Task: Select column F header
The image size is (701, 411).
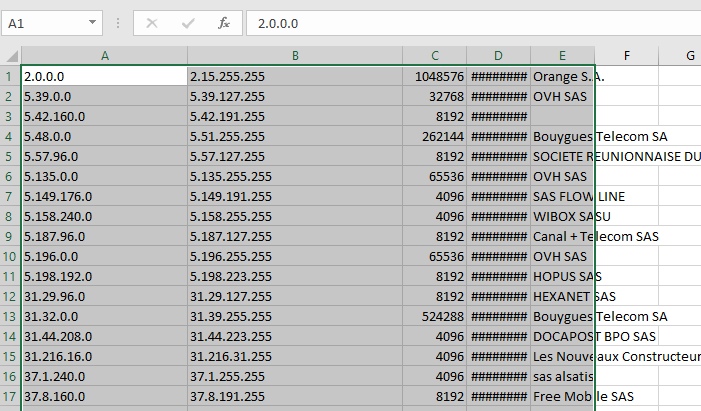Action: [x=626, y=56]
